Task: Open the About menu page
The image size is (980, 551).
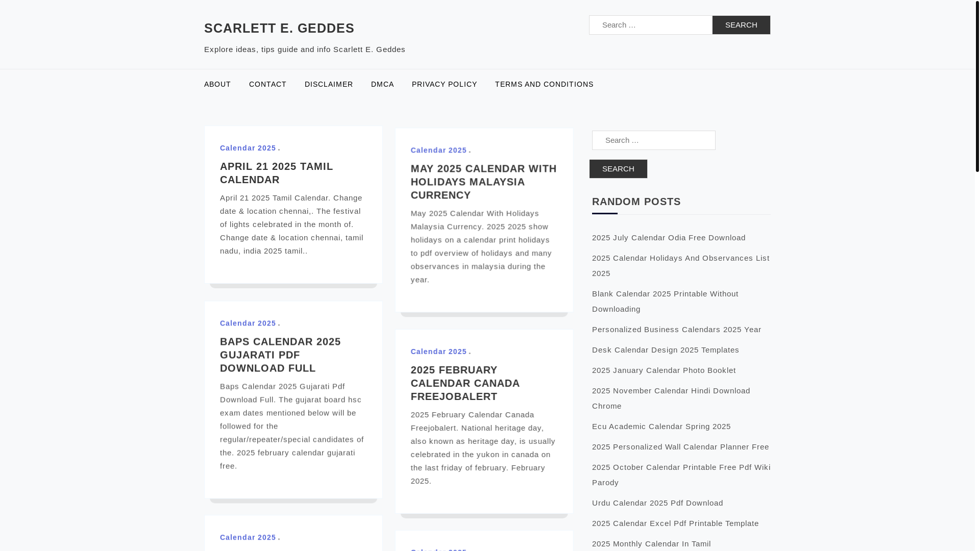Action: 217,84
